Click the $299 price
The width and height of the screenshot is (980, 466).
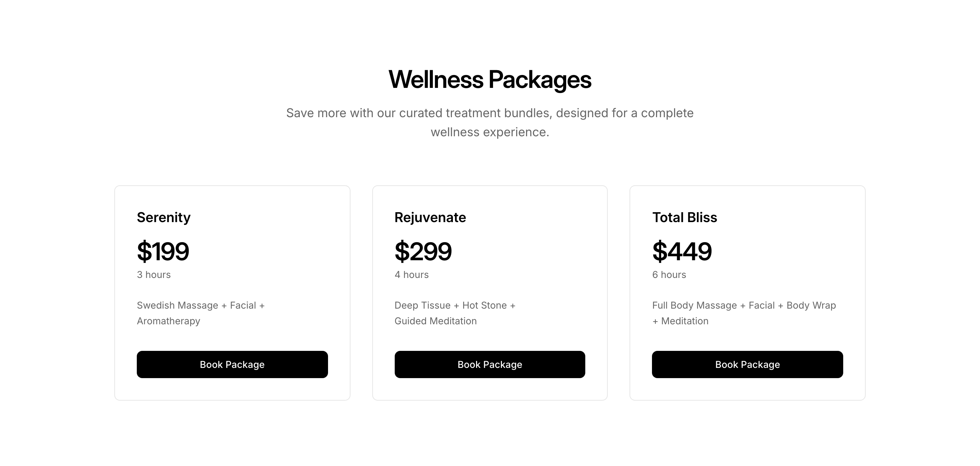423,251
